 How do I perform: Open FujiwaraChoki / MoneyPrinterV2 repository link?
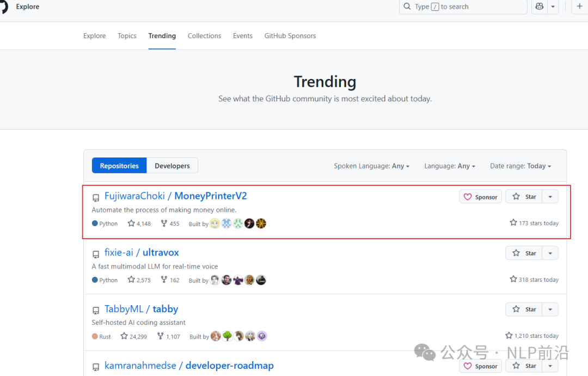tap(175, 196)
